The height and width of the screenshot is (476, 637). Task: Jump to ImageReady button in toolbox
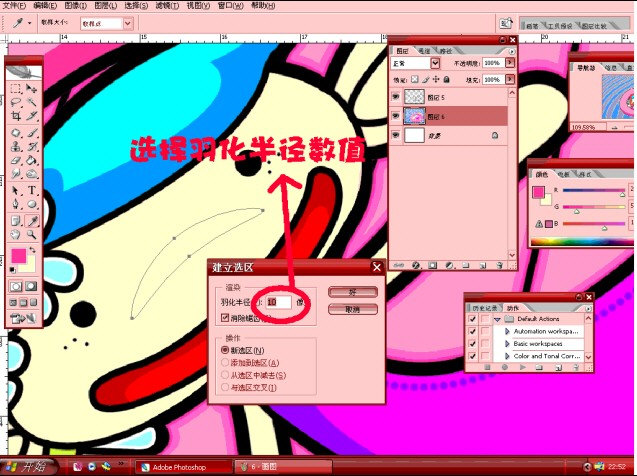pos(24,318)
